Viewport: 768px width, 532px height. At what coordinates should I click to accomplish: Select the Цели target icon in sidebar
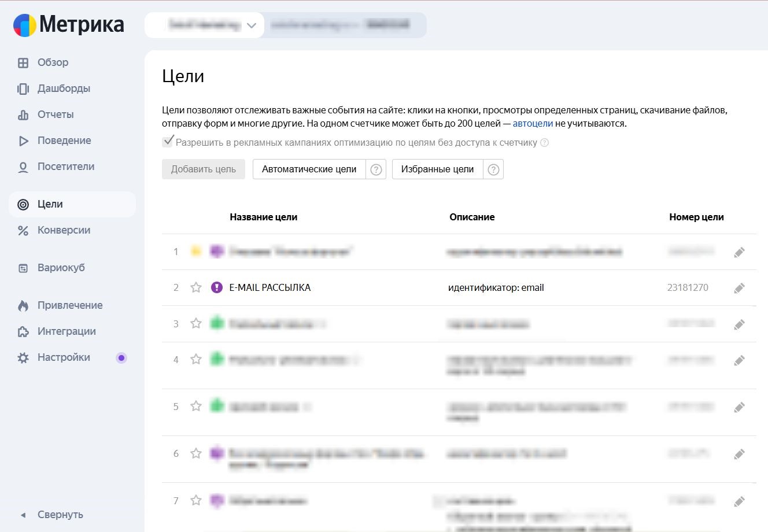point(23,205)
